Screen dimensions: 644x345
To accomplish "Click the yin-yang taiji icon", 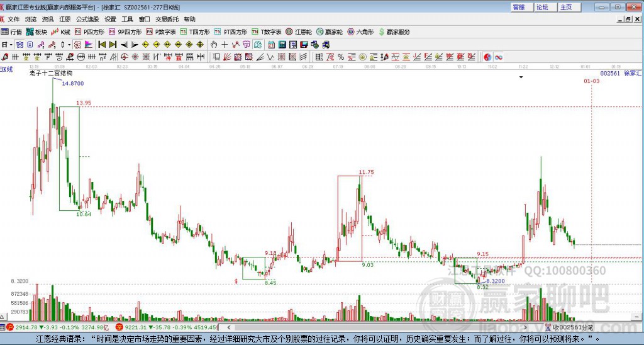I will [x=487, y=57].
